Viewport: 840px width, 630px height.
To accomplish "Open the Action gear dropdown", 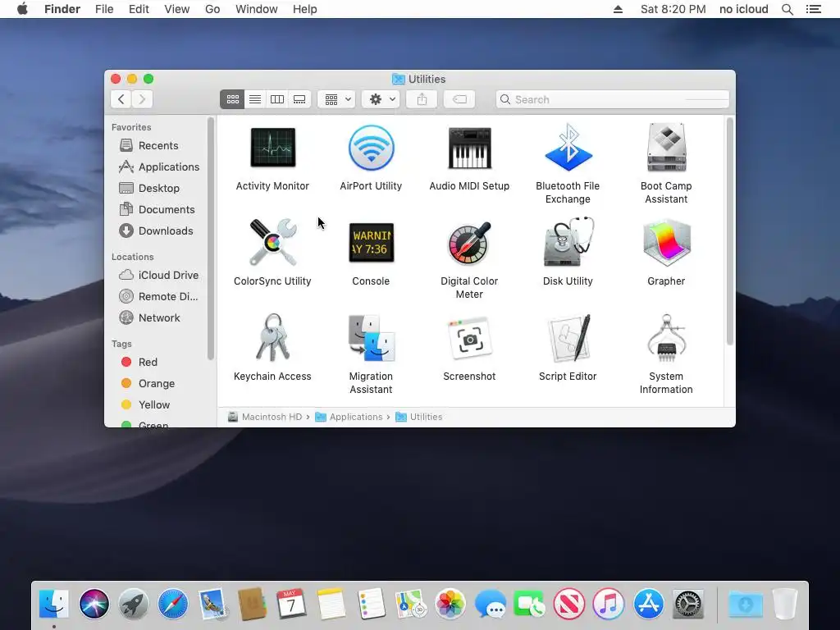I will (381, 99).
